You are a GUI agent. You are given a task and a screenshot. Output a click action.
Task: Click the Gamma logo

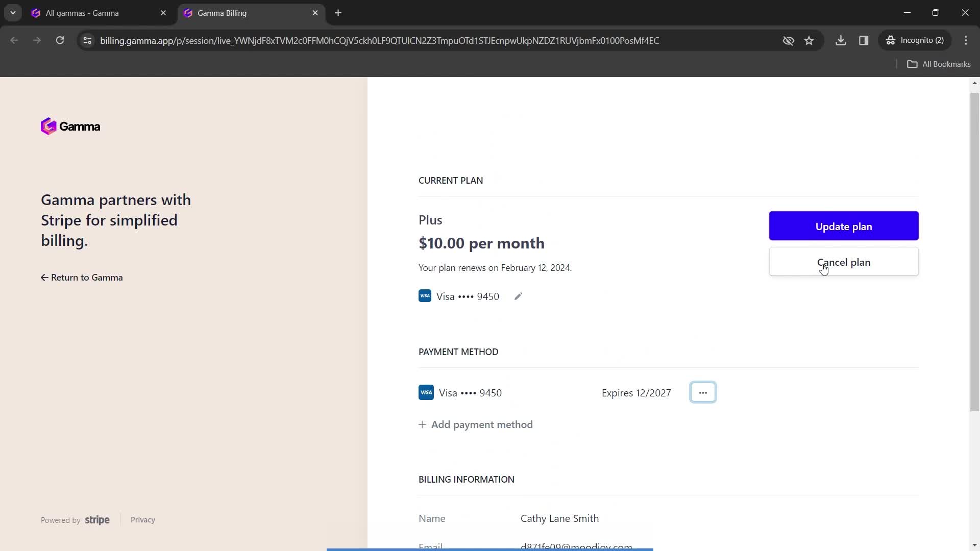(70, 126)
